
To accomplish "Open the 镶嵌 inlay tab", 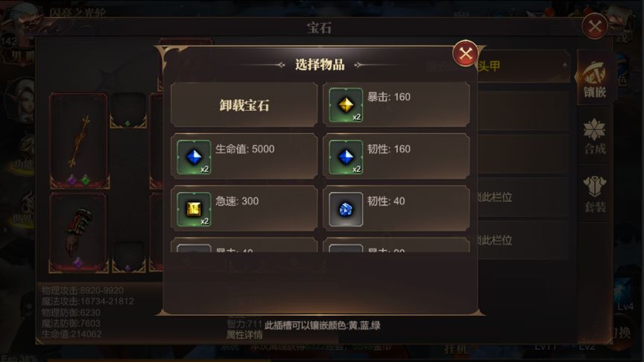I will (x=594, y=80).
